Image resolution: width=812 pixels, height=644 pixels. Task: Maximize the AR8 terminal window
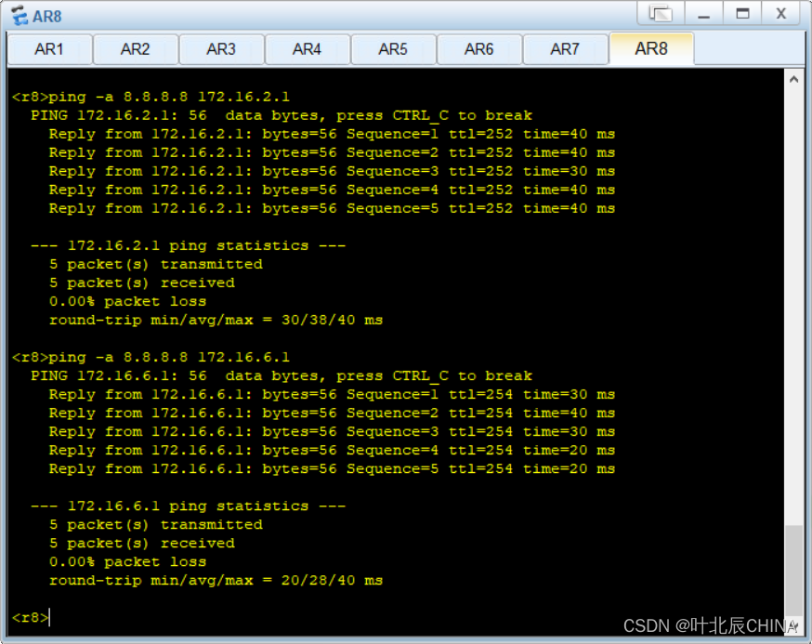pyautogui.click(x=742, y=13)
